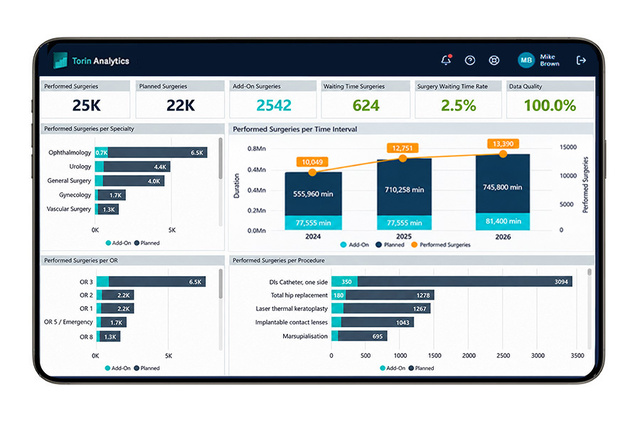
Task: Click Performed Surgeries per Time Interval title
Action: point(295,129)
